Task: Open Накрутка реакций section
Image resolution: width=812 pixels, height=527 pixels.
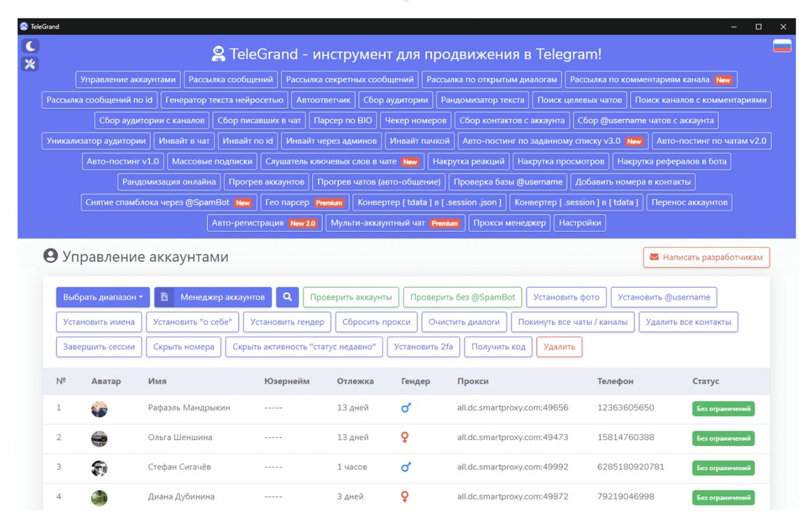Action: coord(468,161)
